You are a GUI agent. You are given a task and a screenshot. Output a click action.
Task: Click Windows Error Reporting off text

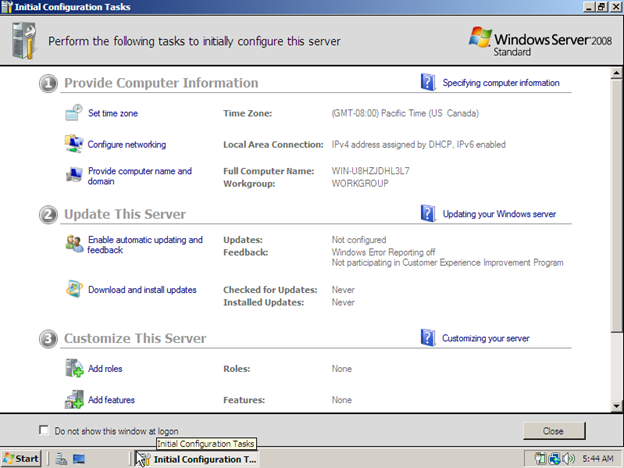point(384,252)
